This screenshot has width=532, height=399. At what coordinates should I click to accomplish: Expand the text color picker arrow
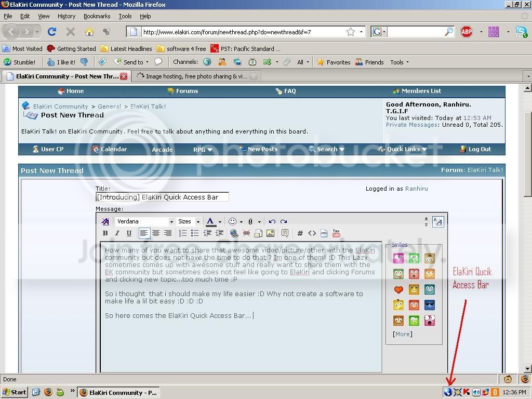point(220,222)
